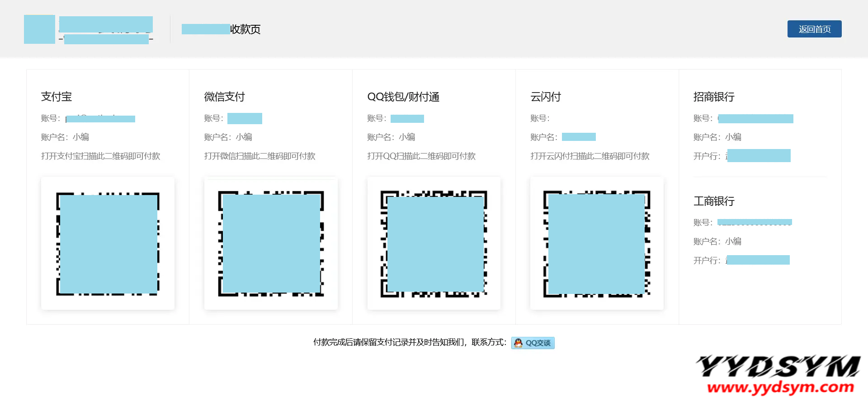The image size is (868, 401).
Task: Click the 微信支付 heading
Action: pos(224,97)
